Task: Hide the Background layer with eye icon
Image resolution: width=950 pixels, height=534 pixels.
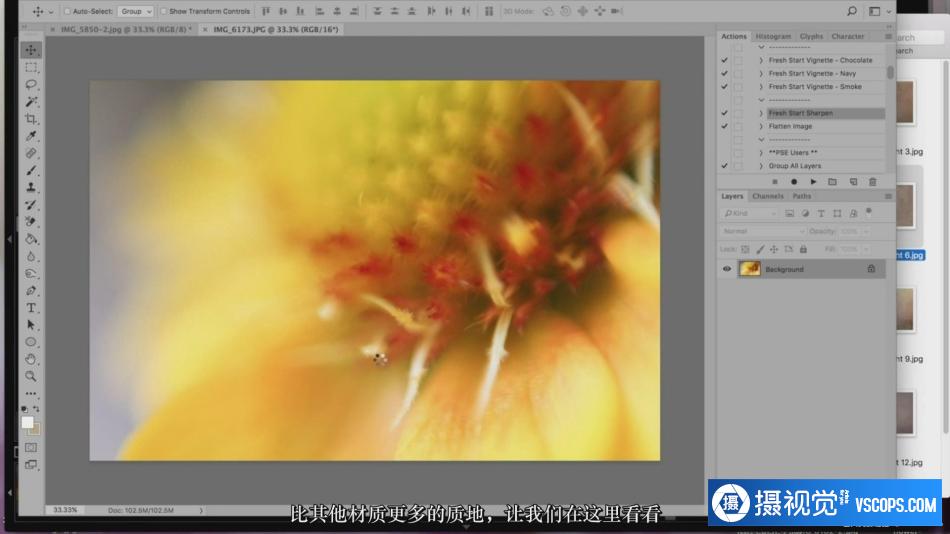Action: tap(727, 269)
